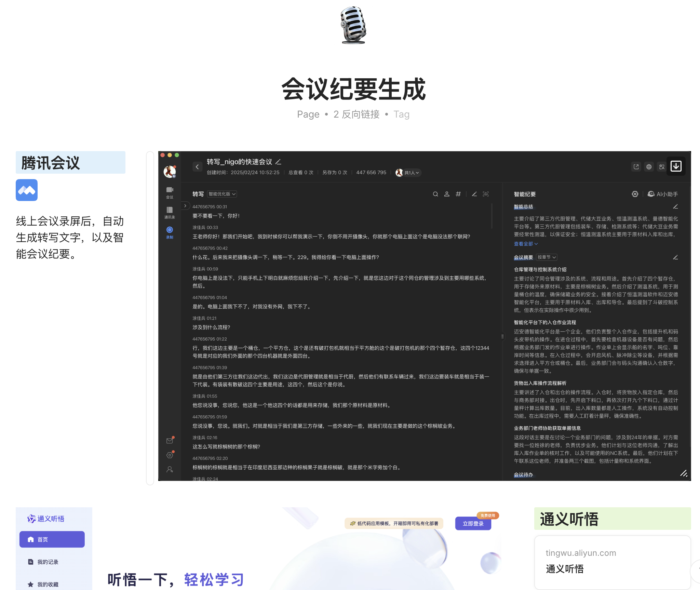Click the 智能总结 section heading
Screen dimensions: 700x590
[x=523, y=207]
